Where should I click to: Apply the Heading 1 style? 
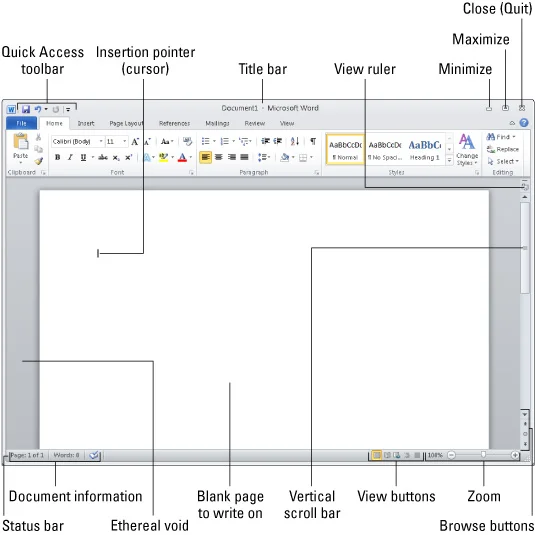tap(425, 149)
